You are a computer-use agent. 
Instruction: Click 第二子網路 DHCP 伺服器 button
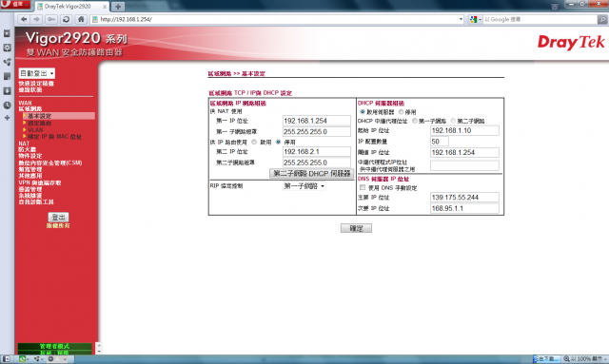click(x=311, y=174)
